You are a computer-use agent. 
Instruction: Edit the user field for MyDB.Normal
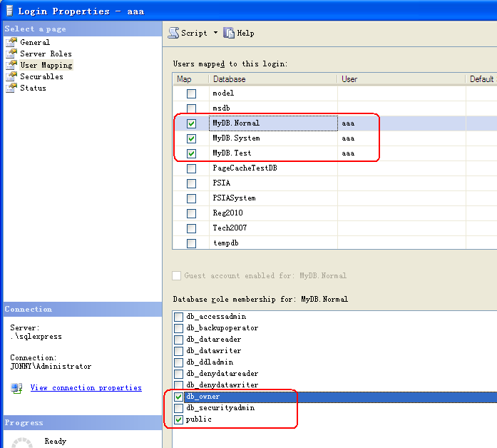tap(401, 123)
